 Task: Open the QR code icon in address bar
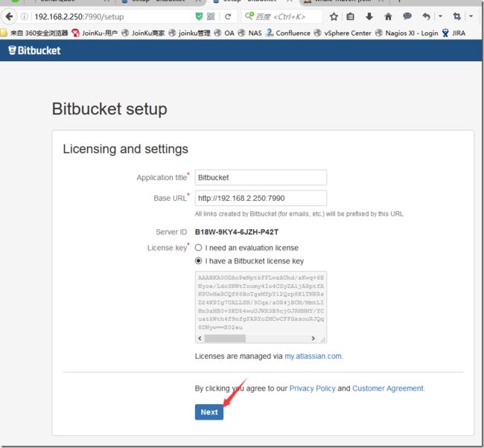[211, 16]
